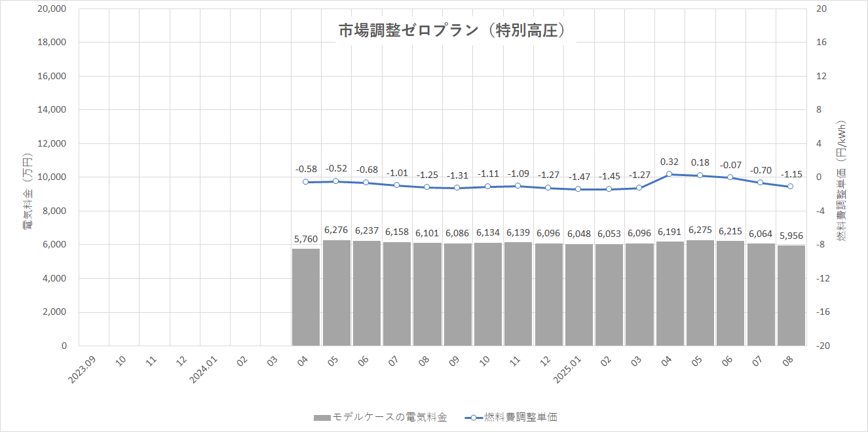Select the data label 6,139

[x=518, y=233]
